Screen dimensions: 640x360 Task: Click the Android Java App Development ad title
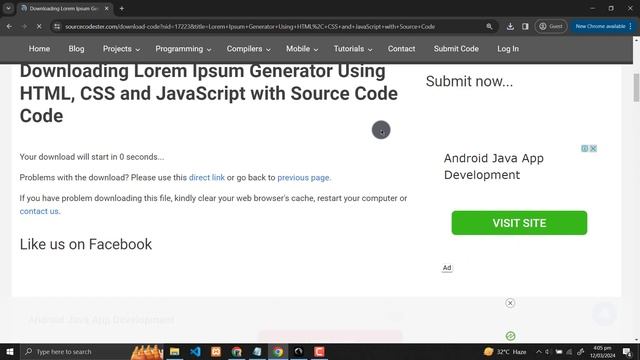click(494, 167)
